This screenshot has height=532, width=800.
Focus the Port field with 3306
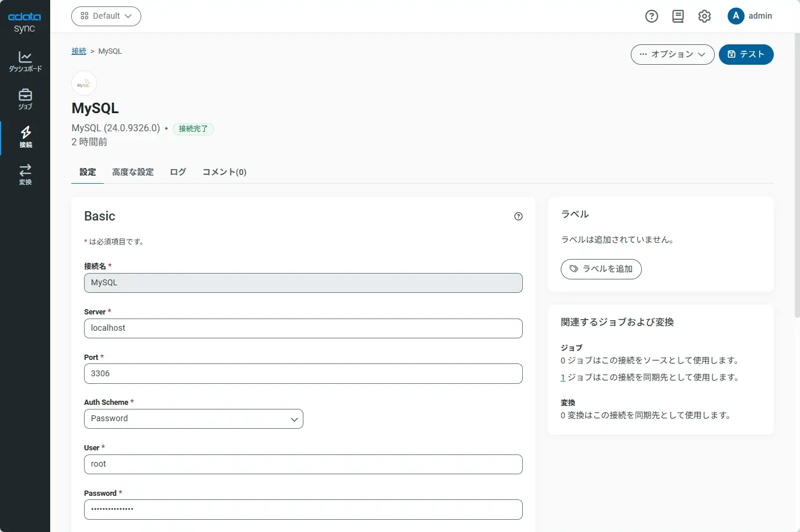[303, 374]
